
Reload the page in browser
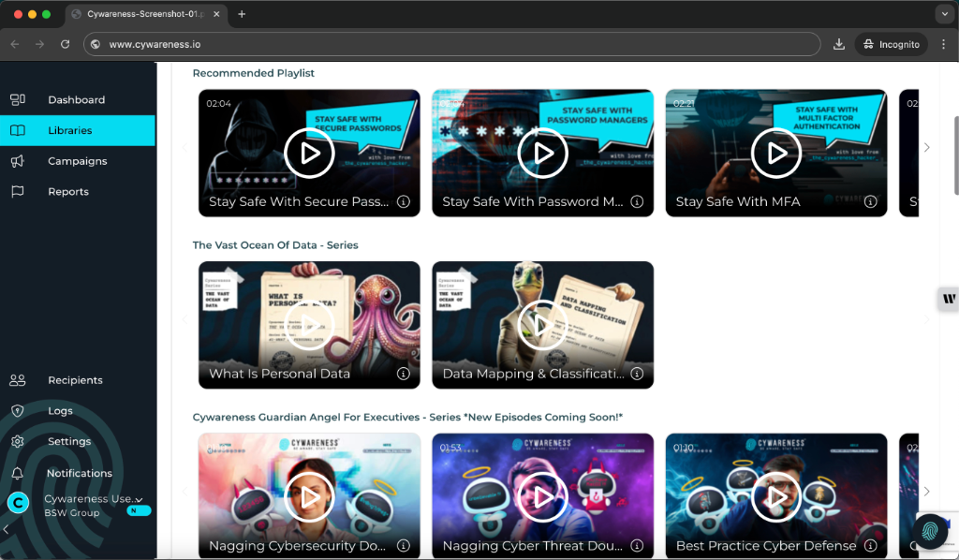coord(65,44)
